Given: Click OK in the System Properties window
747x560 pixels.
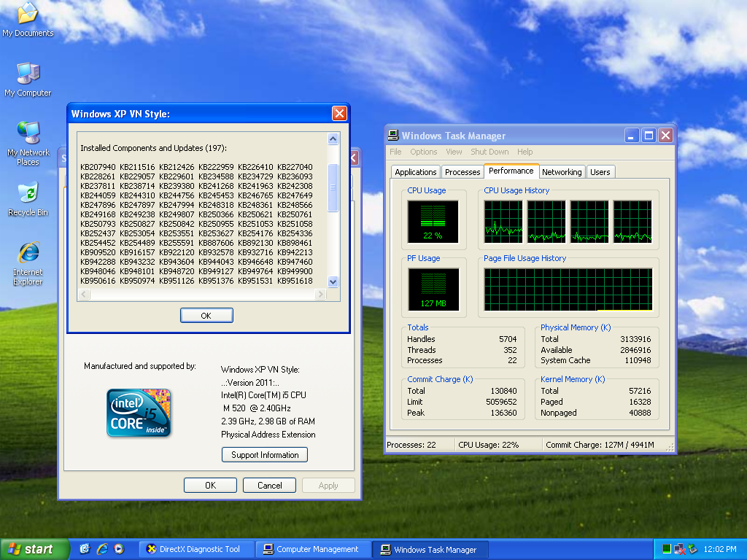Looking at the screenshot, I should 210,485.
